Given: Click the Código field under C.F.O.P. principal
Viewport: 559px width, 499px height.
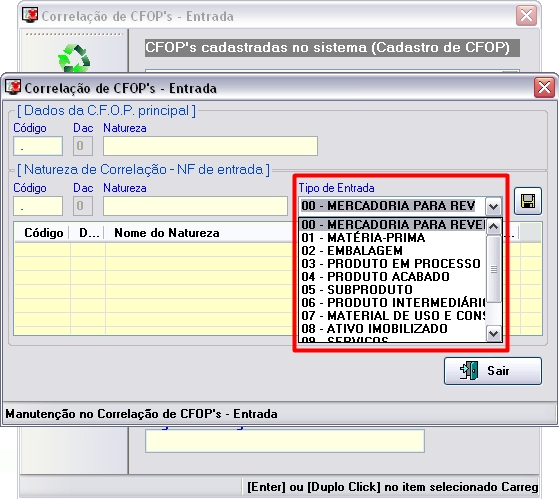Looking at the screenshot, I should click(x=38, y=146).
